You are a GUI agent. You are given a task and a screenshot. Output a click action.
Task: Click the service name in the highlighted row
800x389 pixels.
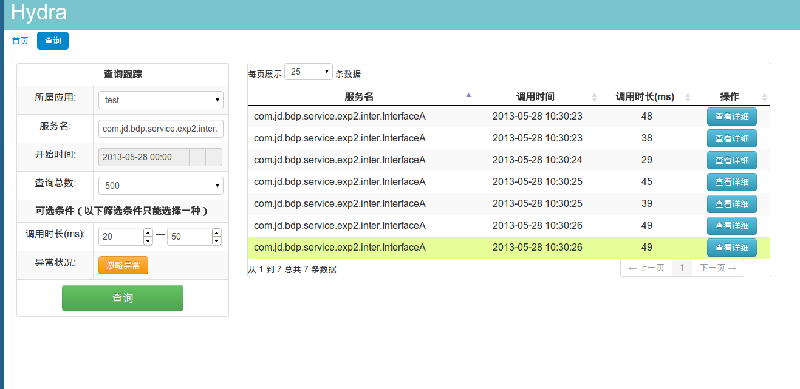[340, 248]
